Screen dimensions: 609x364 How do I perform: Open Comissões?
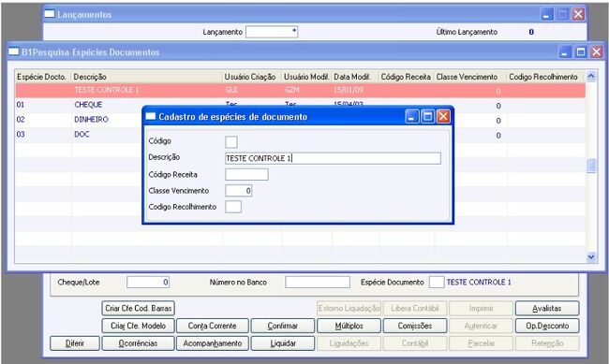415,326
